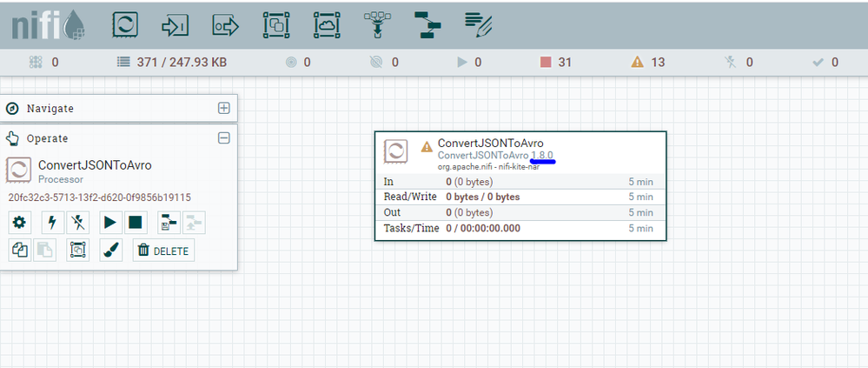Select the Remote Process Group icon
The height and width of the screenshot is (368, 868).
tap(327, 25)
